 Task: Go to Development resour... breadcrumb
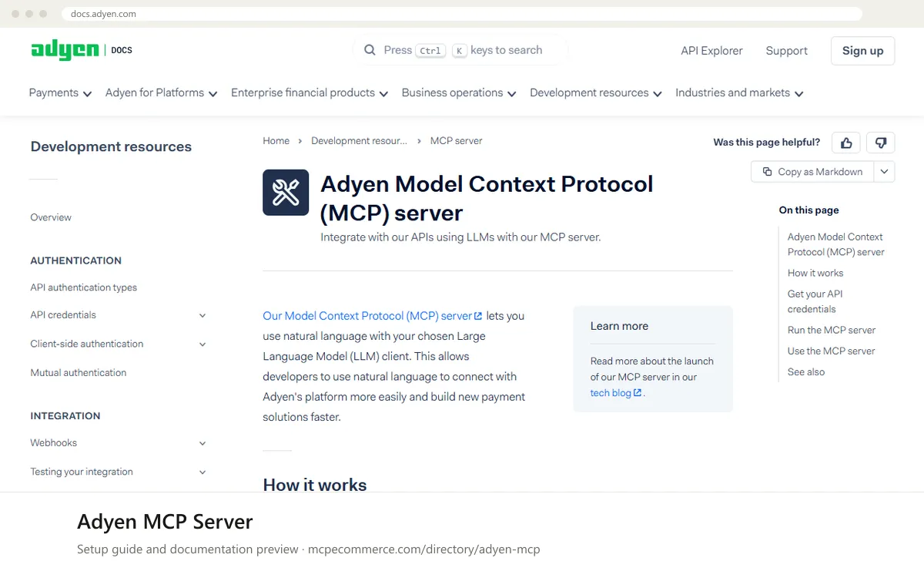click(x=359, y=141)
